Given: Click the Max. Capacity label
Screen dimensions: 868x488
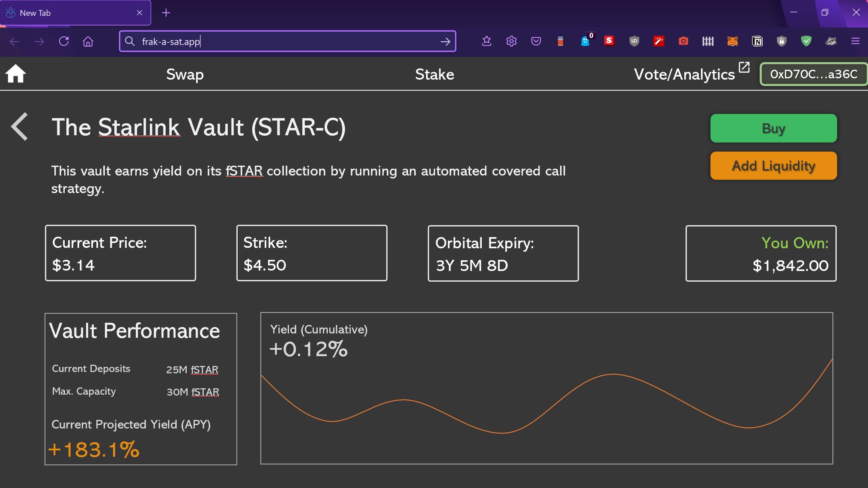Looking at the screenshot, I should (84, 391).
